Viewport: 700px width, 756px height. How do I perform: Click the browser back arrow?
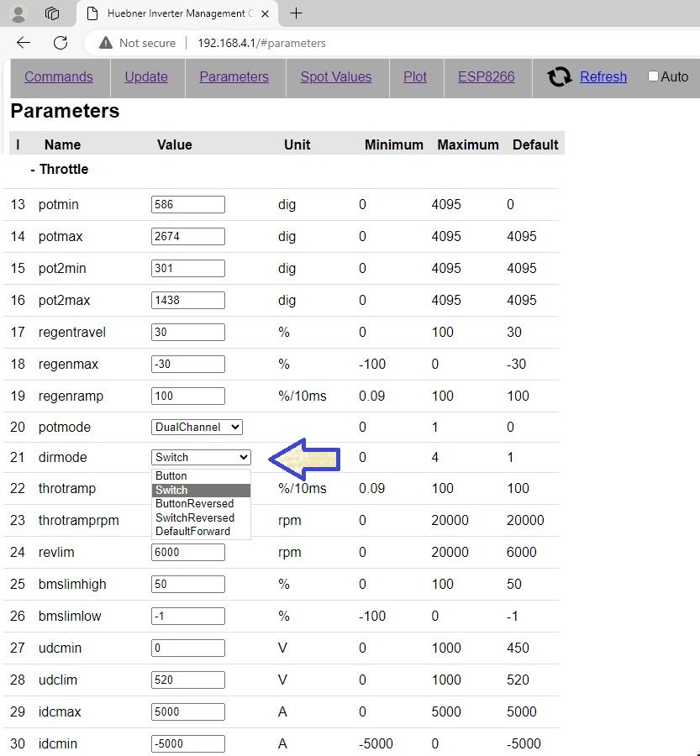[24, 43]
